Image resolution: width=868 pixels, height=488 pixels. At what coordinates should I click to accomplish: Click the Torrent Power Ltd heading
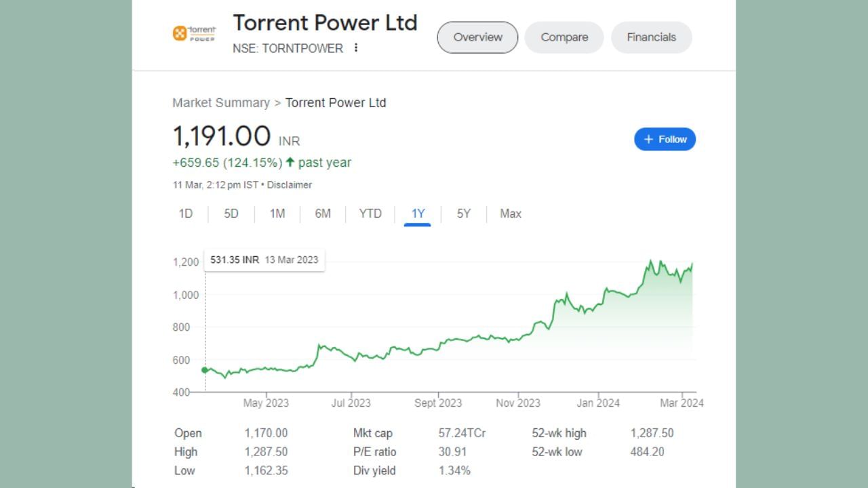[x=325, y=22]
